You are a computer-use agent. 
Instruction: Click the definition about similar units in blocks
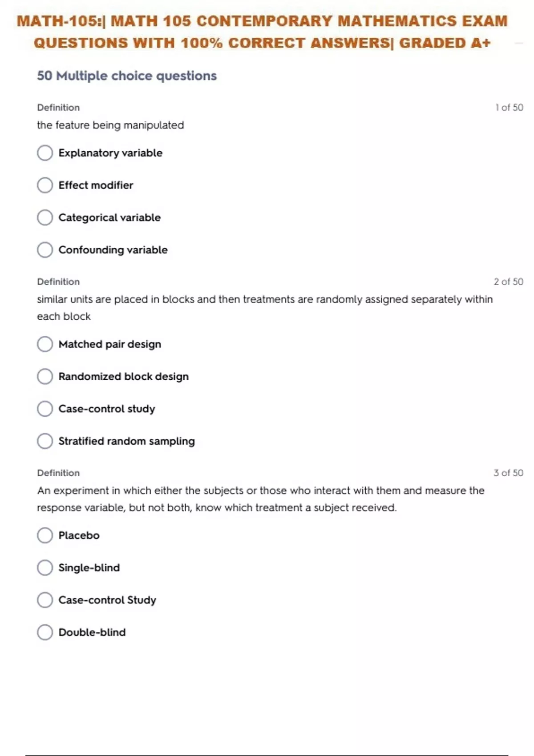click(x=265, y=308)
